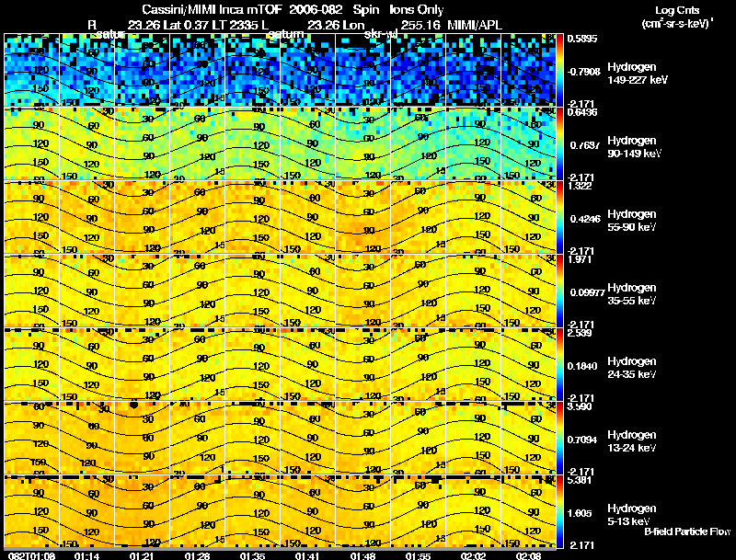Screen dimensions: 736x560
Task: Click the color bar beside Hydrogen 35-55 keV
Action: [x=559, y=291]
